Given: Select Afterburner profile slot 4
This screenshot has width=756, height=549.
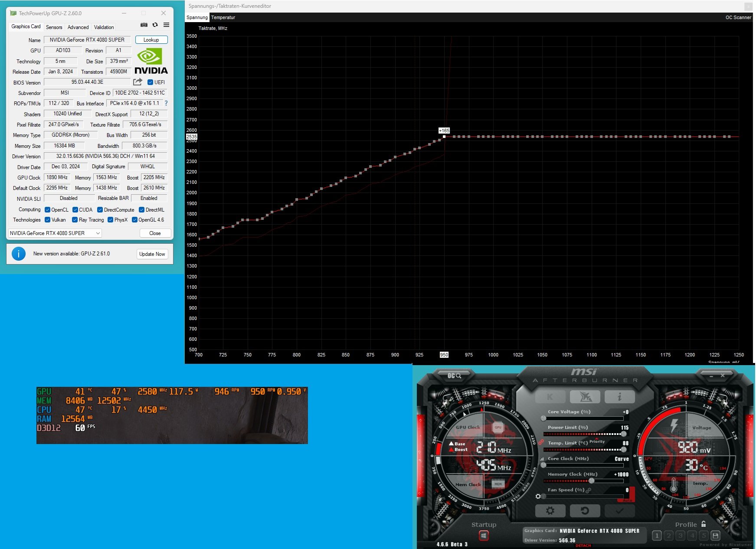Looking at the screenshot, I should tap(692, 536).
